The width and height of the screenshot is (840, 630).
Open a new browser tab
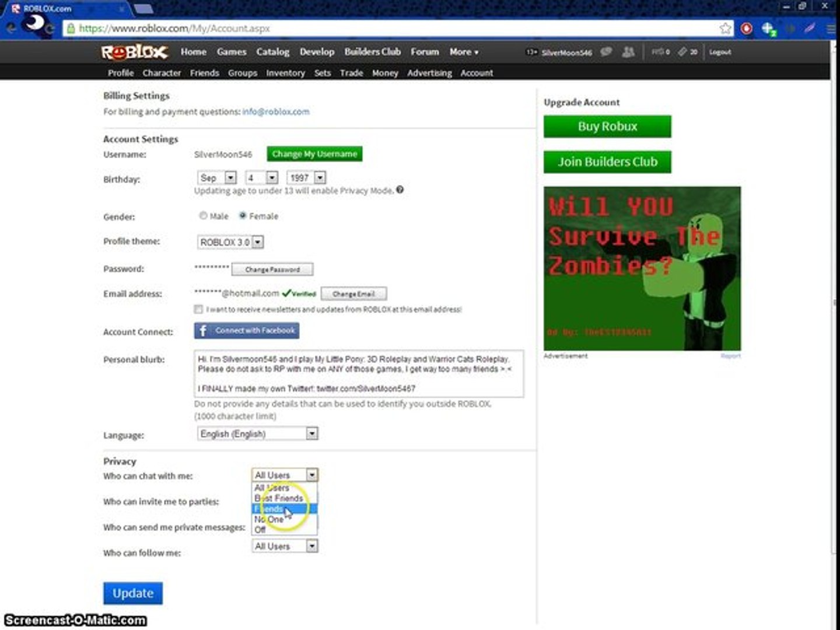[x=143, y=8]
